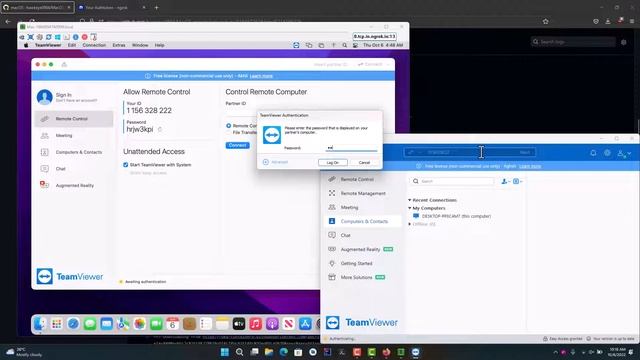The image size is (640, 360).
Task: Click Search field in Computers & Contacts
Action: tap(452, 181)
